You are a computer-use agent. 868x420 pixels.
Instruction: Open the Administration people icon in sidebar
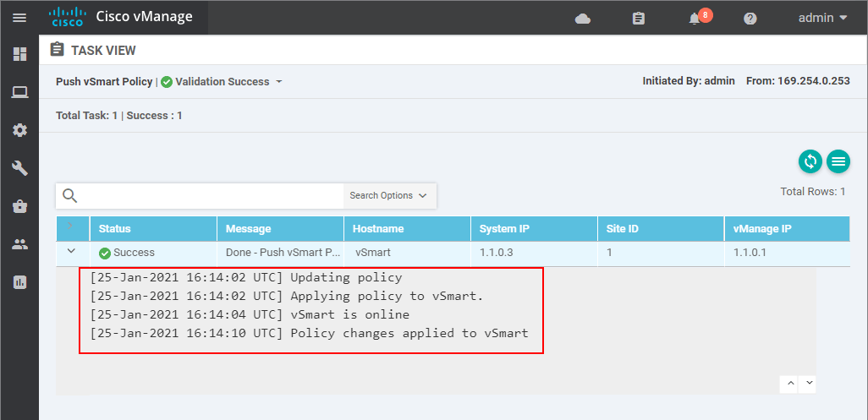tap(20, 245)
